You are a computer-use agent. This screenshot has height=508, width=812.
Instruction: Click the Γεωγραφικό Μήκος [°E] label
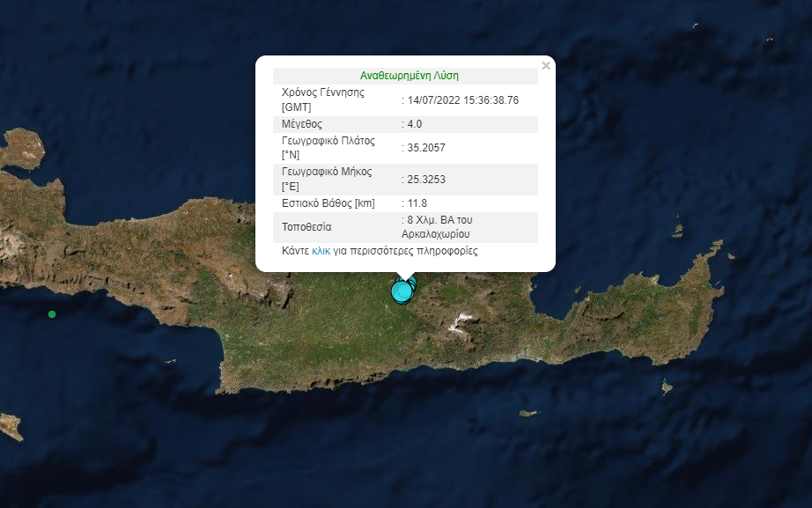pos(327,180)
